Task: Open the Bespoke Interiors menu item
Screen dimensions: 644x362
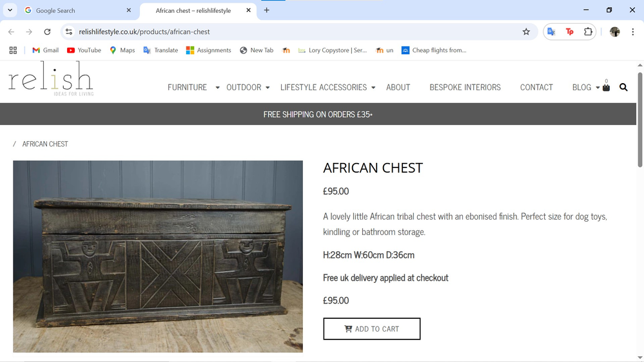Action: pyautogui.click(x=465, y=88)
